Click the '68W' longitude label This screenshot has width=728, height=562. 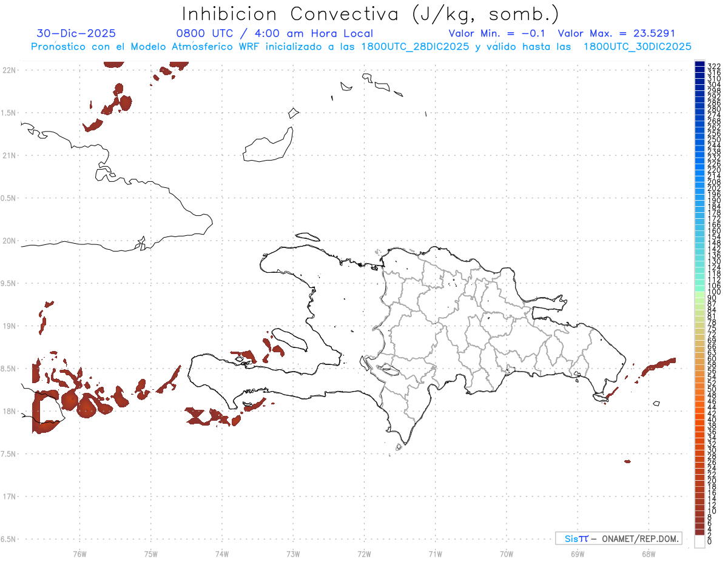(x=649, y=554)
